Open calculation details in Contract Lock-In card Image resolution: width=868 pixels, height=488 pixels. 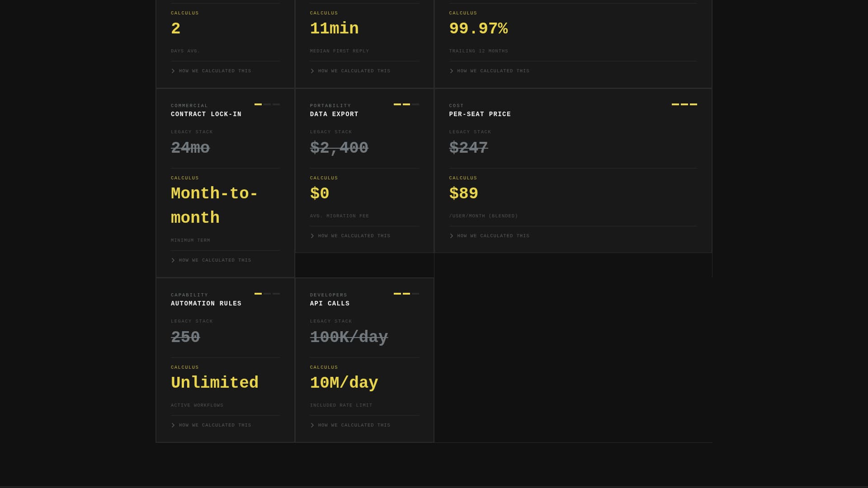click(211, 260)
